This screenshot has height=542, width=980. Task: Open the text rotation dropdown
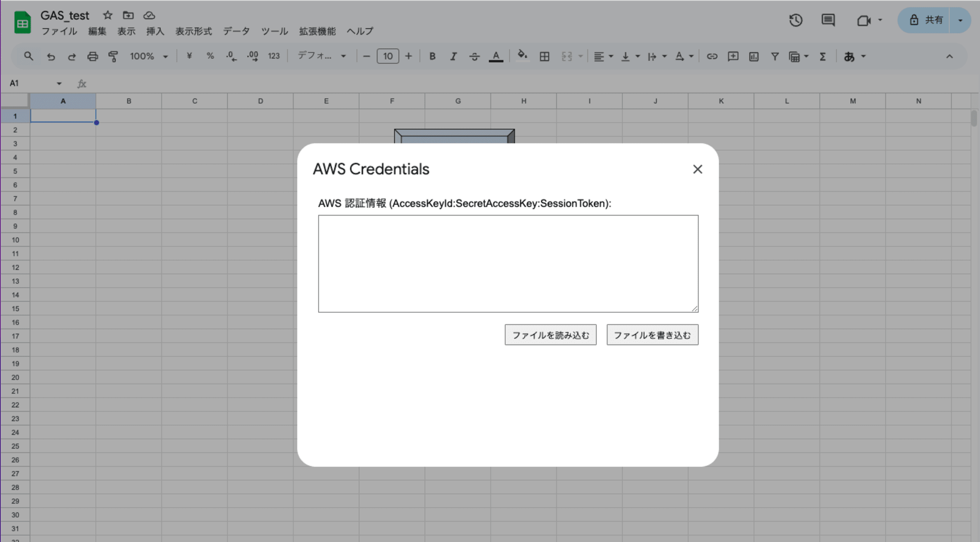684,56
